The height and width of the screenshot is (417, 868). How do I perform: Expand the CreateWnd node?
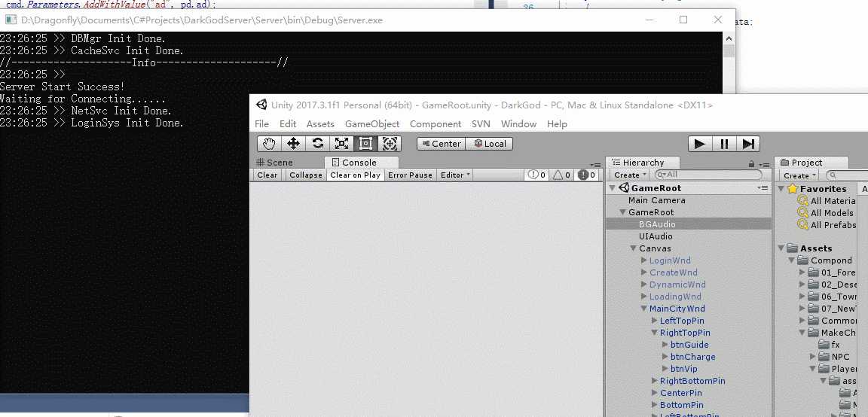(643, 272)
